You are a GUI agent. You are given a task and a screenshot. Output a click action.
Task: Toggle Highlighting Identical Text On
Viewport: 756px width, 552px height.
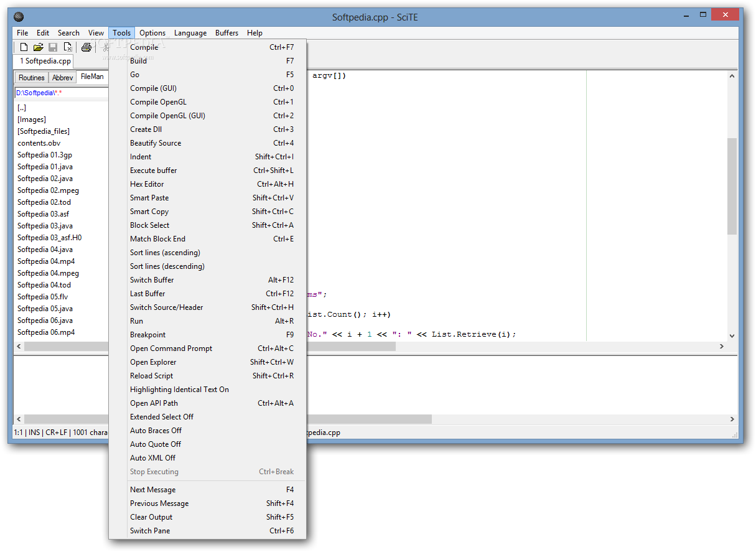click(x=208, y=390)
